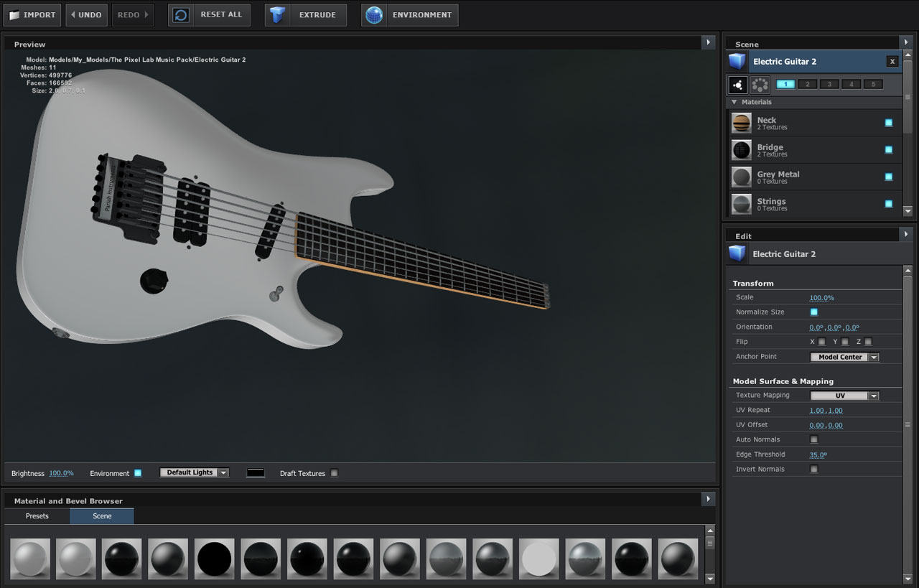Click the Brightness 100.0% value
This screenshot has width=919, height=588.
(61, 473)
